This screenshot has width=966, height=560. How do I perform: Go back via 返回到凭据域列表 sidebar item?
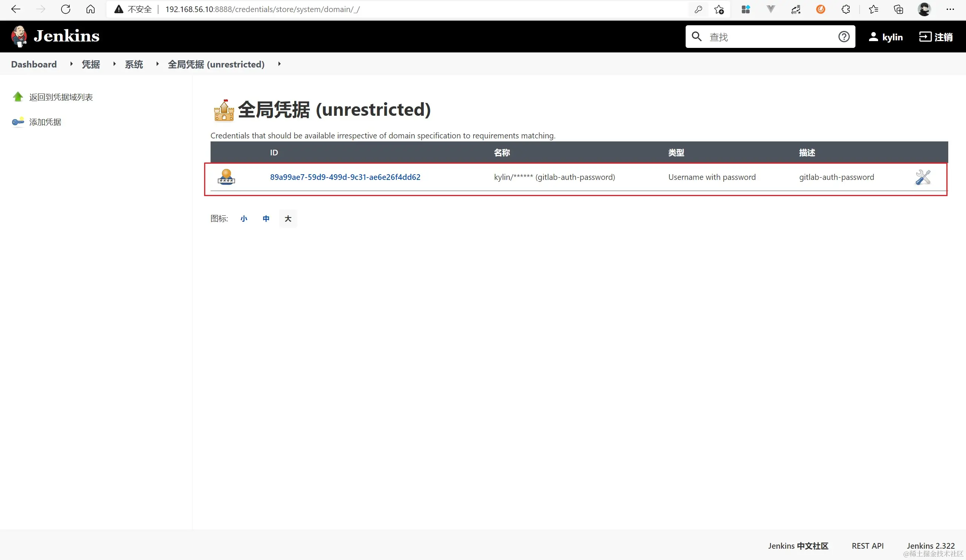click(x=61, y=97)
